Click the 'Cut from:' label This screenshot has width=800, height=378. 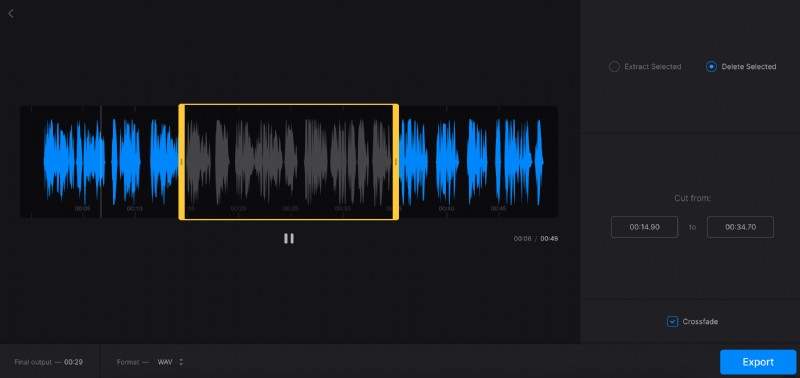692,198
